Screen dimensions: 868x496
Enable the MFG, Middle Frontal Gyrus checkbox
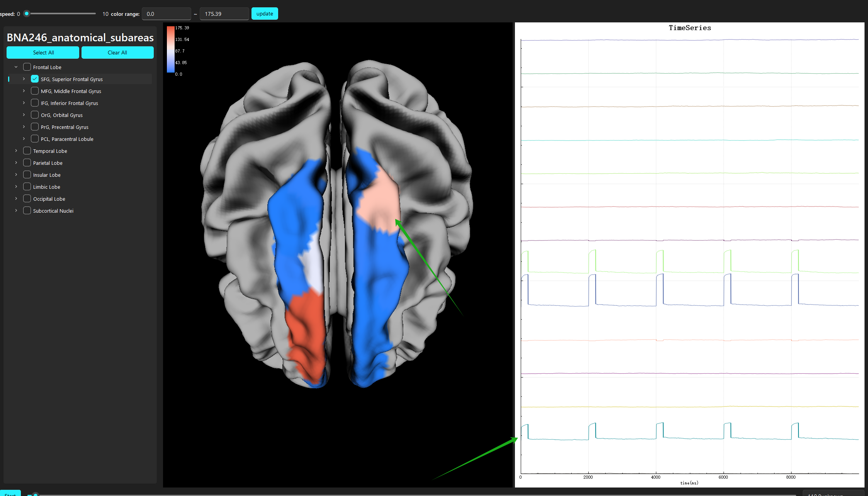click(35, 91)
